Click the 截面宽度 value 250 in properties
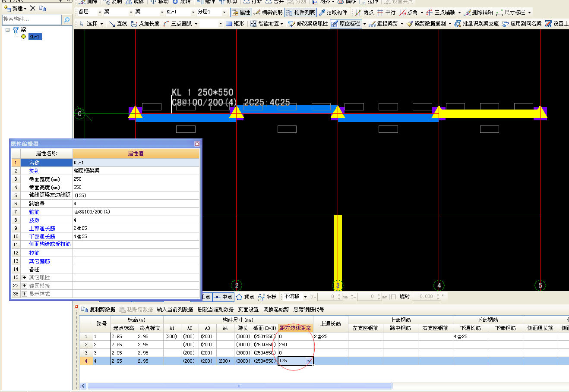Screen dimensions: 569x392 point(136,179)
